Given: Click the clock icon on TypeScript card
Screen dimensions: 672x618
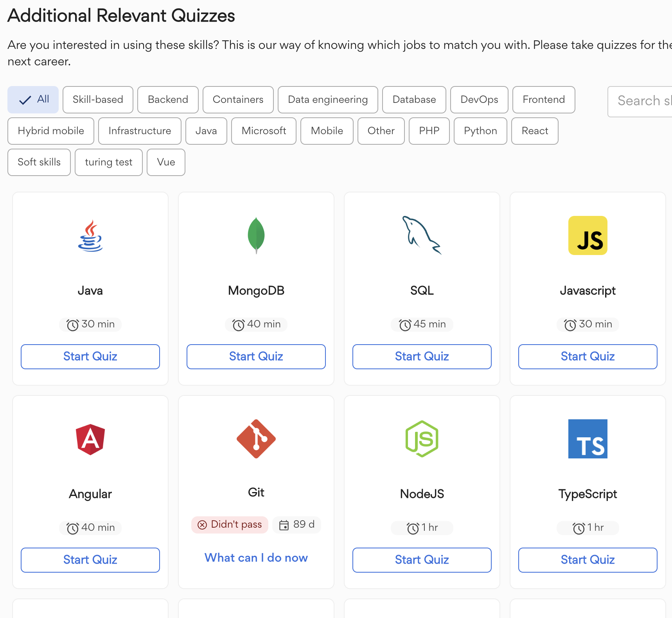Looking at the screenshot, I should (x=579, y=528).
